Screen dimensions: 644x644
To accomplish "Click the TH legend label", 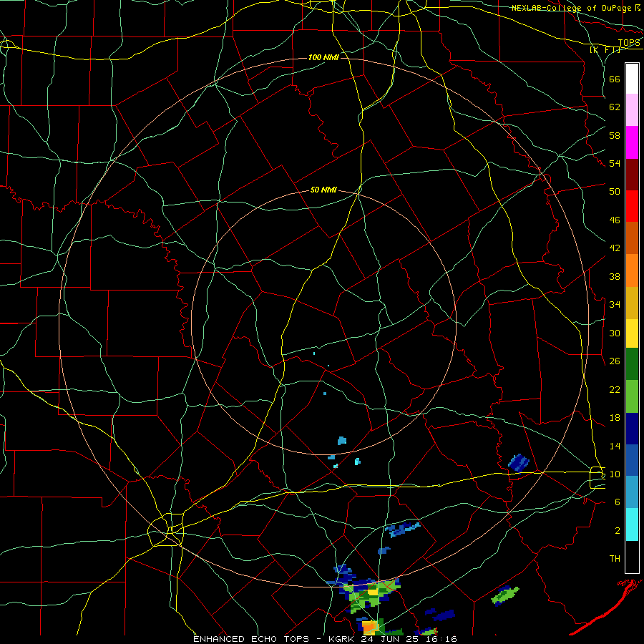I will coord(615,558).
